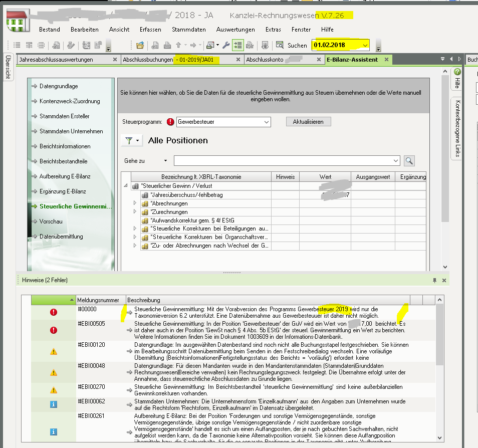Click the pencil edit icon in the left toolbar
Viewport: 478px width, 448px height.
pos(71,45)
